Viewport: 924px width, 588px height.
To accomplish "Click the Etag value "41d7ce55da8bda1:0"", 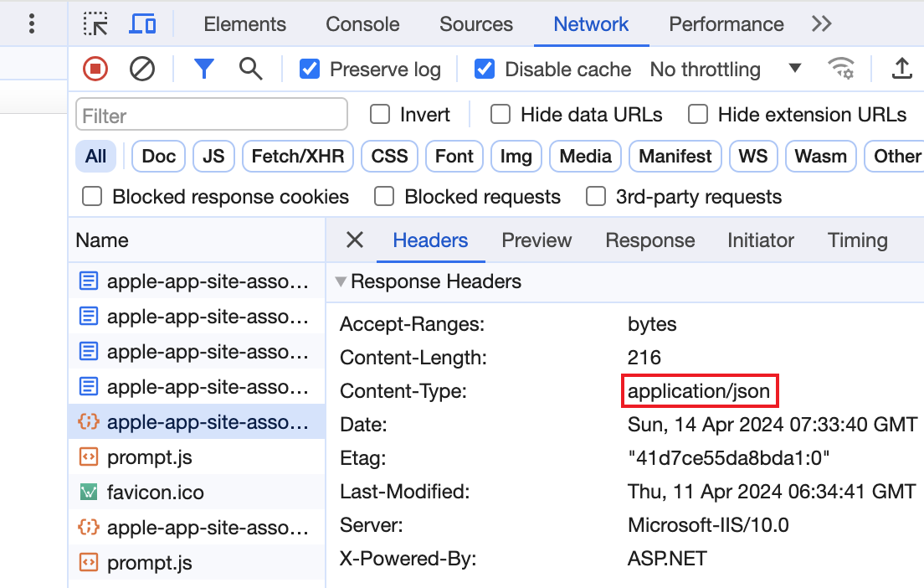I will 728,457.
